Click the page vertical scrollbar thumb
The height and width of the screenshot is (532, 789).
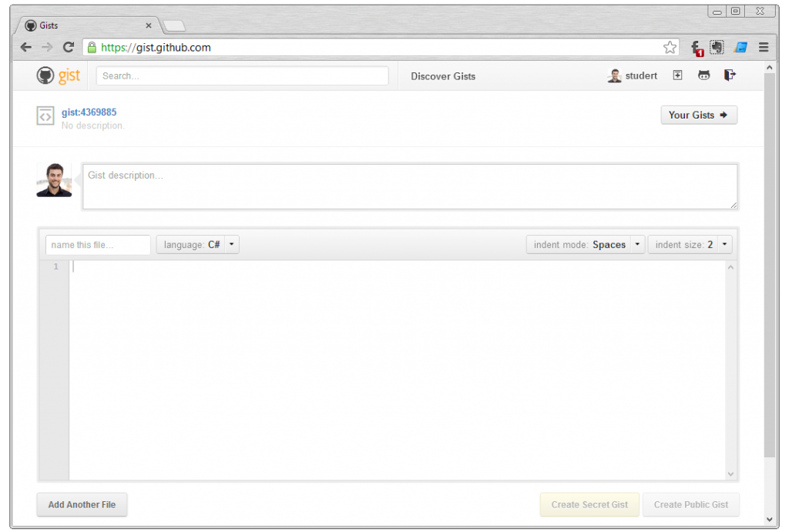(x=769, y=266)
